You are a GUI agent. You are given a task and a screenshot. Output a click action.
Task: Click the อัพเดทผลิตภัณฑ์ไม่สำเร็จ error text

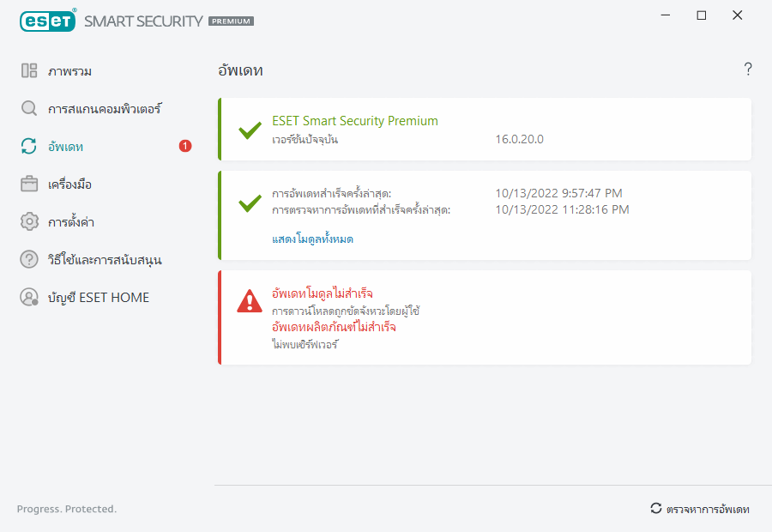point(334,328)
